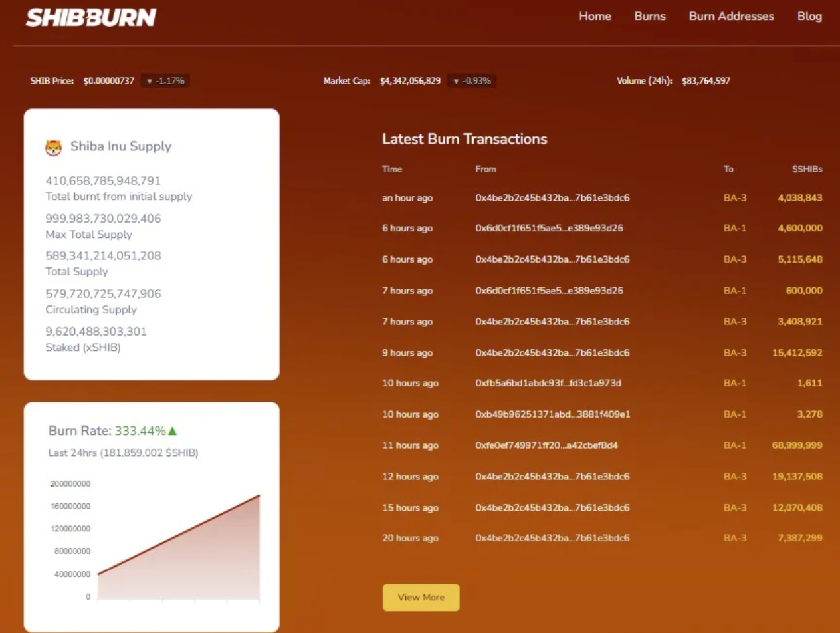Click BA-1 in the 68,999,999 row
The width and height of the screenshot is (840, 633).
(735, 445)
